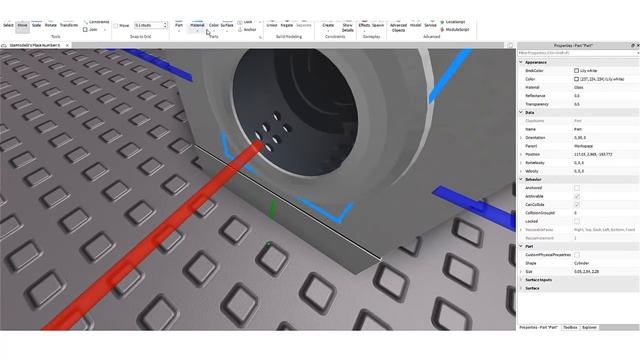Click the Model button in Advanced
This screenshot has height=360, width=640.
[x=416, y=25]
